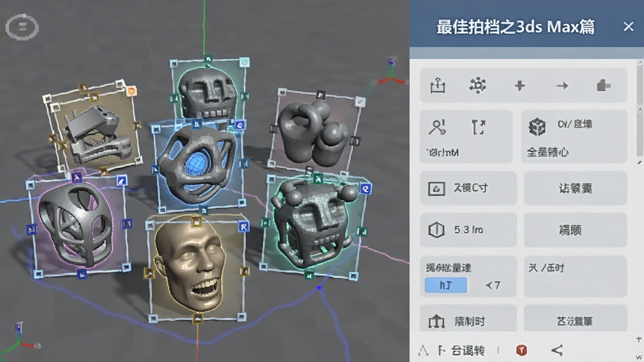Click the right arrow icon in panel toolbar
This screenshot has height=362, width=644.
coord(562,85)
